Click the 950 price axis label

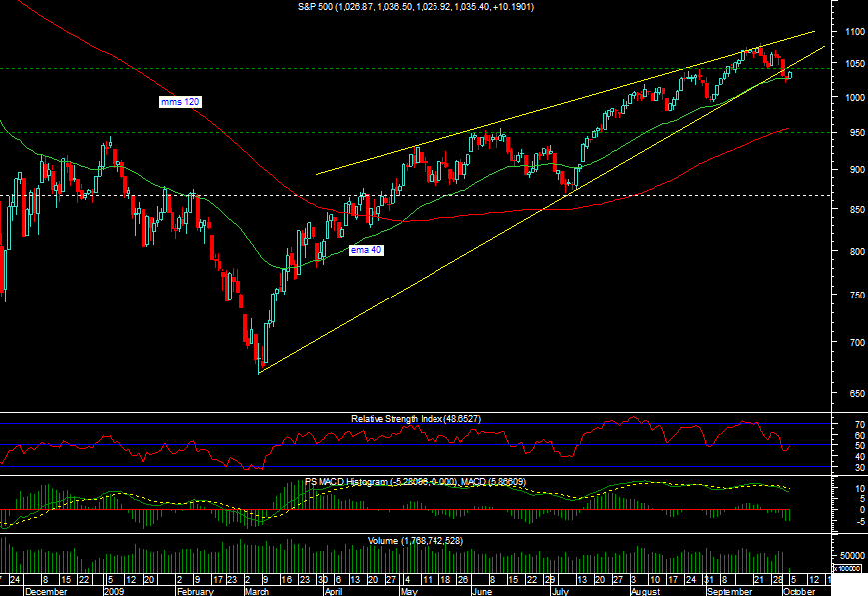(857, 132)
